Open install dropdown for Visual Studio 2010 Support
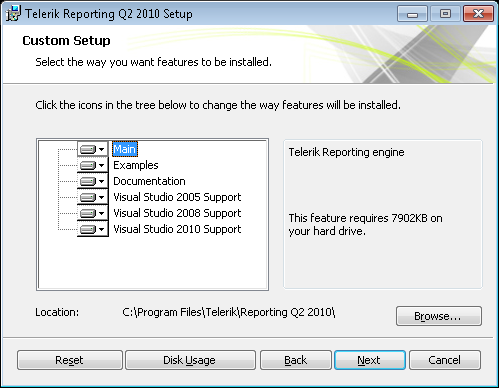This screenshot has height=388, width=499. pos(93,229)
